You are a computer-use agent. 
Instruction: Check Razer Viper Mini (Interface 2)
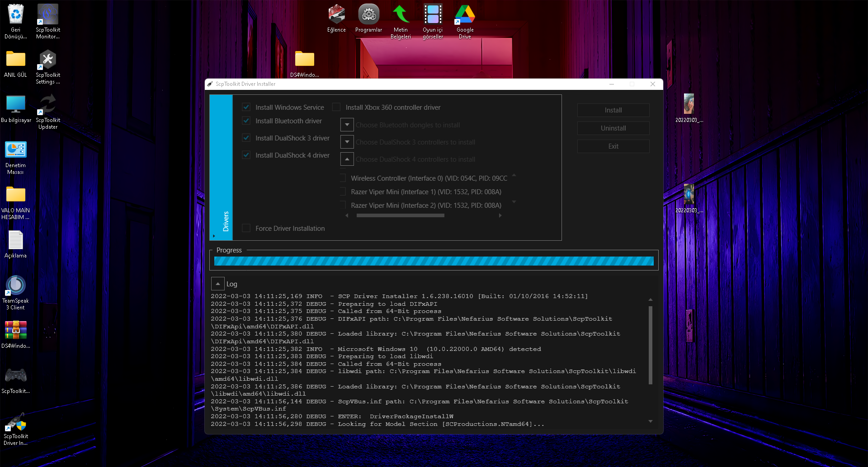(343, 205)
